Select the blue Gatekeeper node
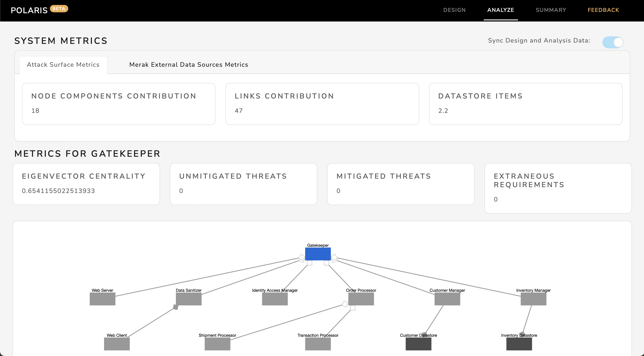 tap(318, 254)
